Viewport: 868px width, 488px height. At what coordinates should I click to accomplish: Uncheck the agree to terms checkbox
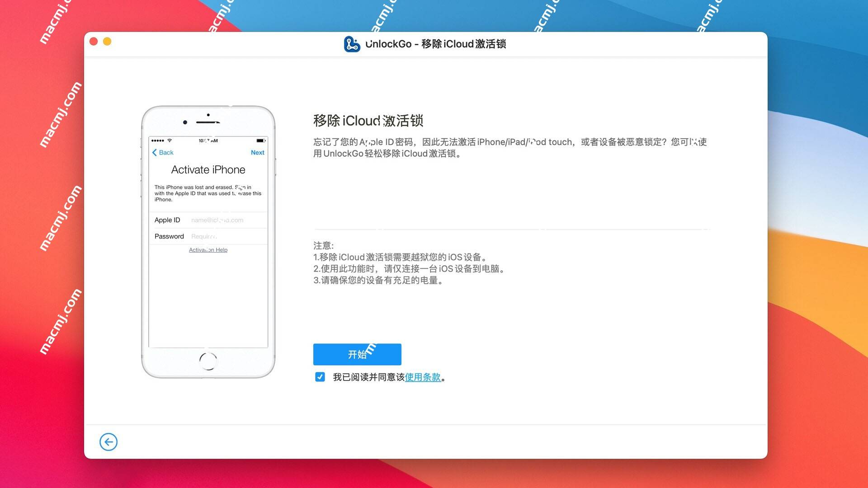point(320,377)
